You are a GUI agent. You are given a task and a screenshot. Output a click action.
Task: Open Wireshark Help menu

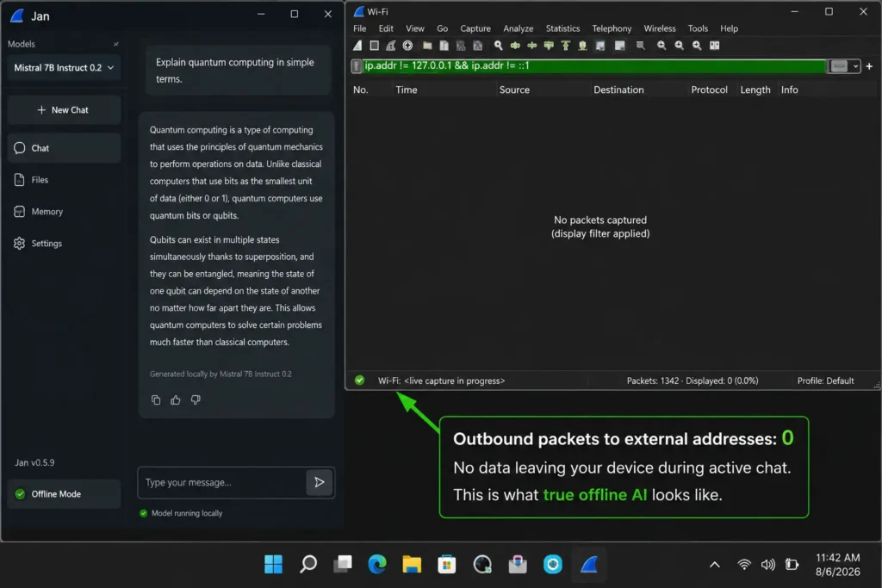pos(729,28)
